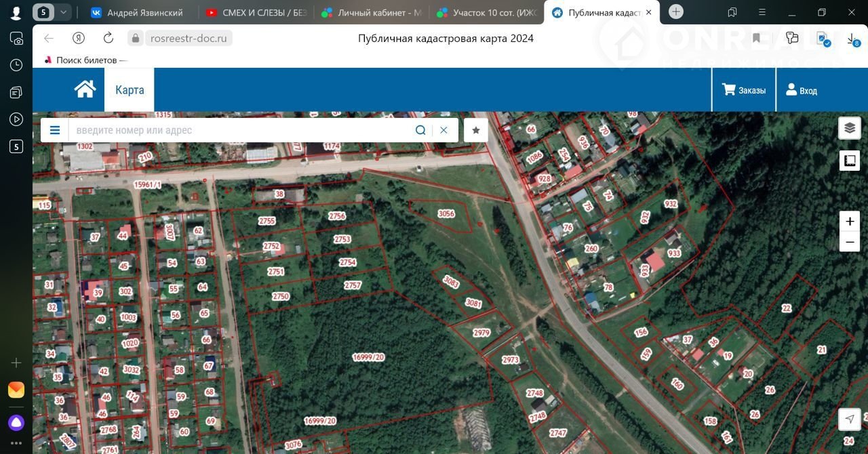Viewport: 868px width, 454px height.
Task: Click the address search input field
Action: pos(237,130)
